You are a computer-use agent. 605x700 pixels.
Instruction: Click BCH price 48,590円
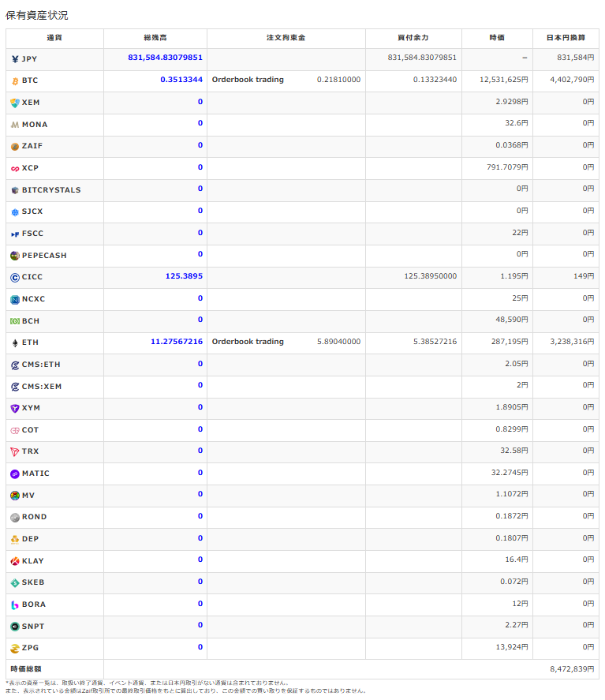512,320
